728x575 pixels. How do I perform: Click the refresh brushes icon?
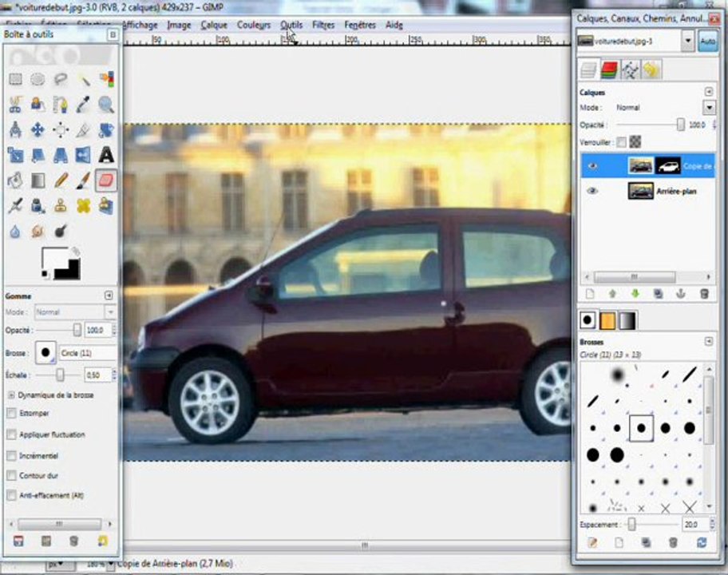click(701, 542)
